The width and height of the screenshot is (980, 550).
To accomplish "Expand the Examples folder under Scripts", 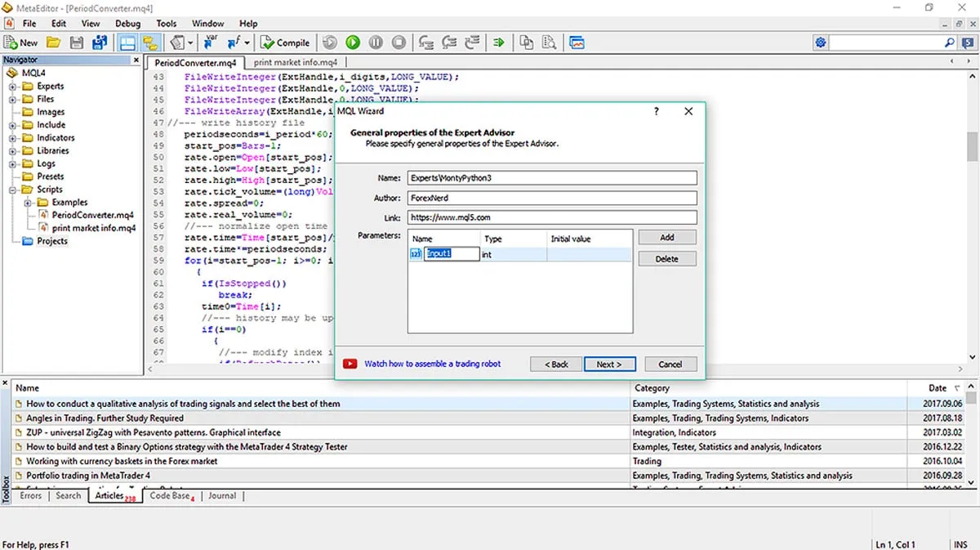I will (x=29, y=203).
